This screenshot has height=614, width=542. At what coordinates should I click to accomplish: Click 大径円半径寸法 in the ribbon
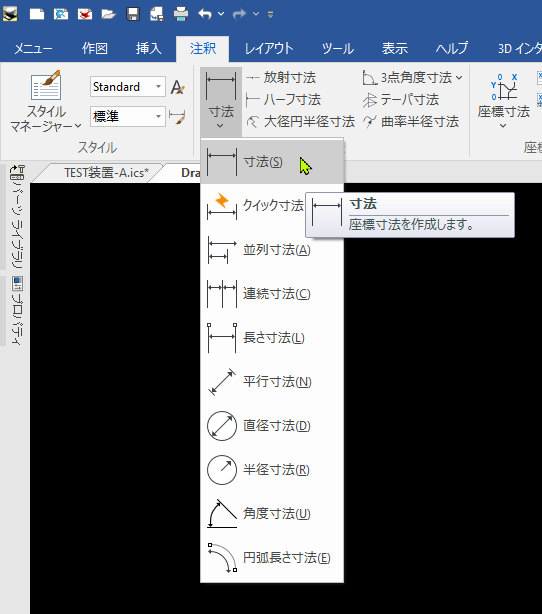(300, 122)
